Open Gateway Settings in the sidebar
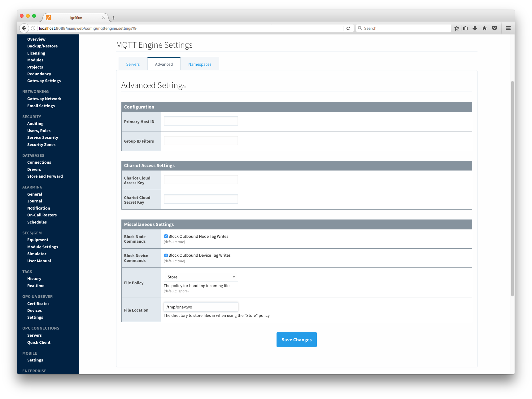Viewport: 532px width, 399px height. coord(44,81)
